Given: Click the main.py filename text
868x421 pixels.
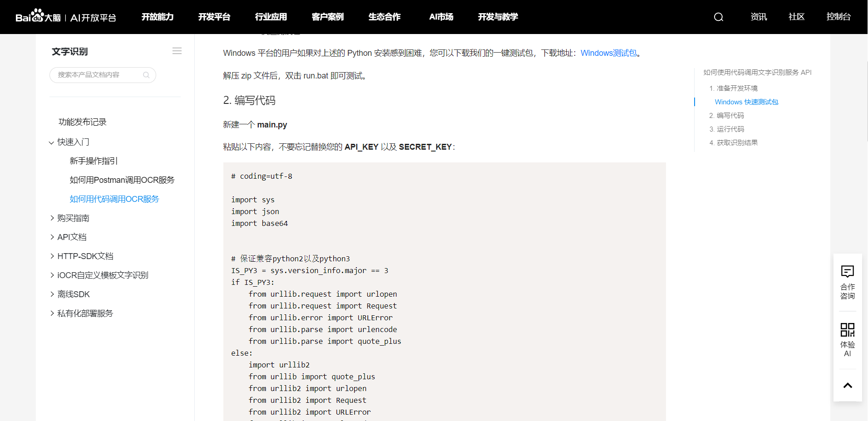Looking at the screenshot, I should click(x=272, y=125).
